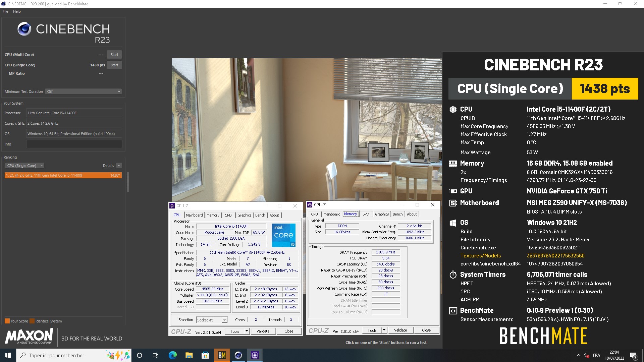Select the orange i5-11400F ranking entry

click(63, 175)
